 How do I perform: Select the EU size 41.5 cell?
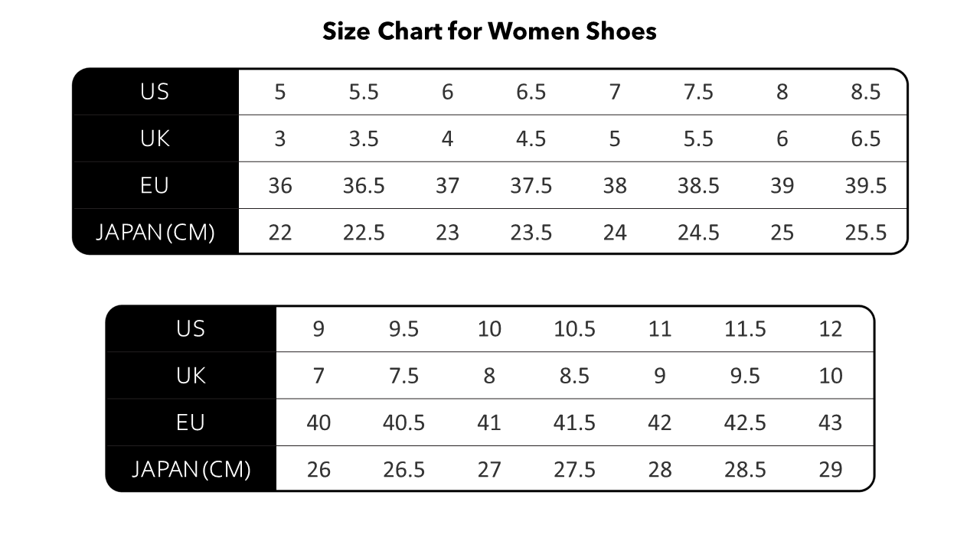(x=574, y=422)
